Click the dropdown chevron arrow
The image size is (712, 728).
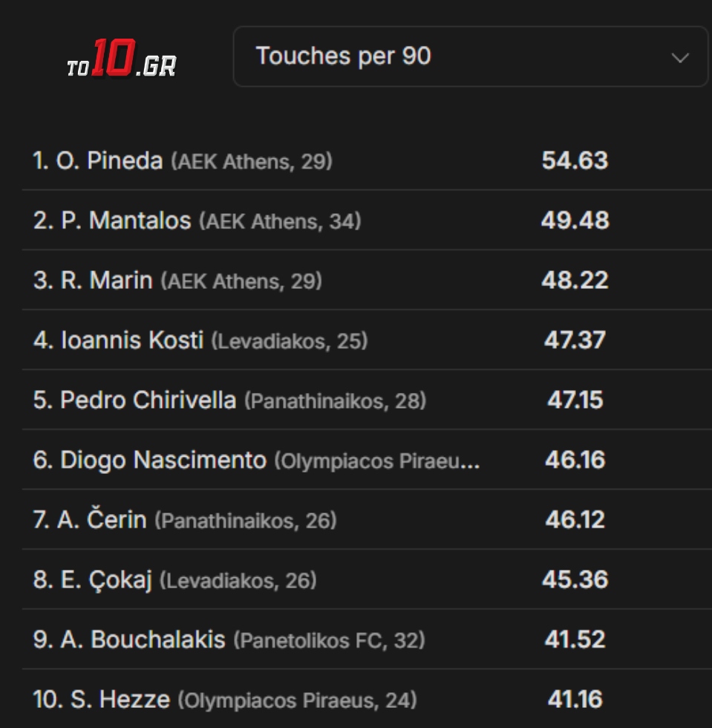tap(680, 58)
